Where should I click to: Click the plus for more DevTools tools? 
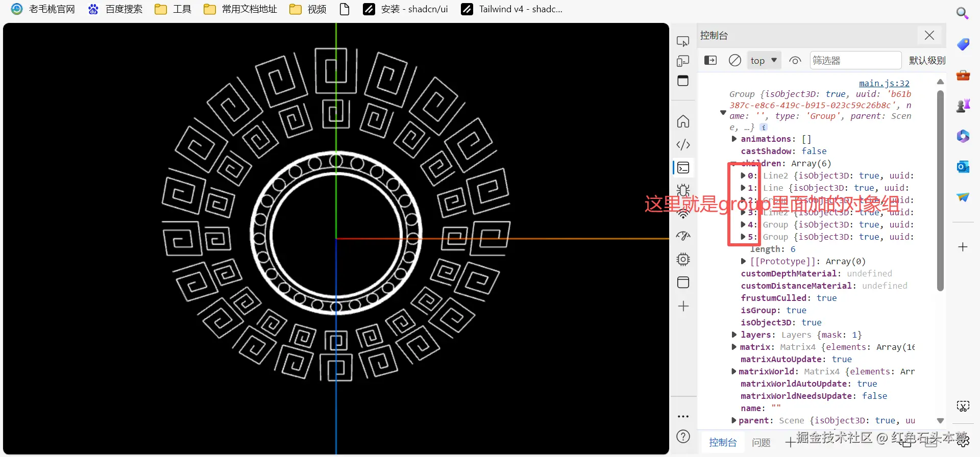683,306
